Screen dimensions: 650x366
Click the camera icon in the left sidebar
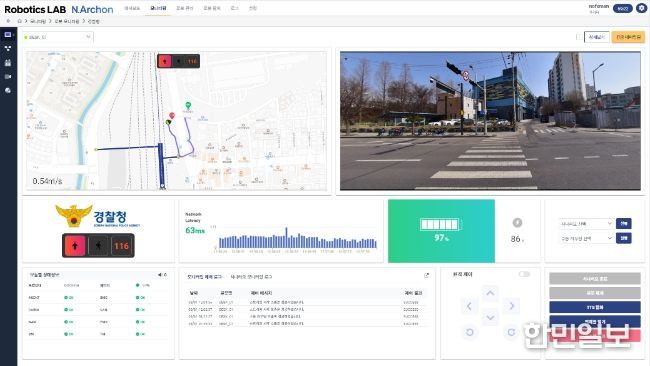pos(8,77)
